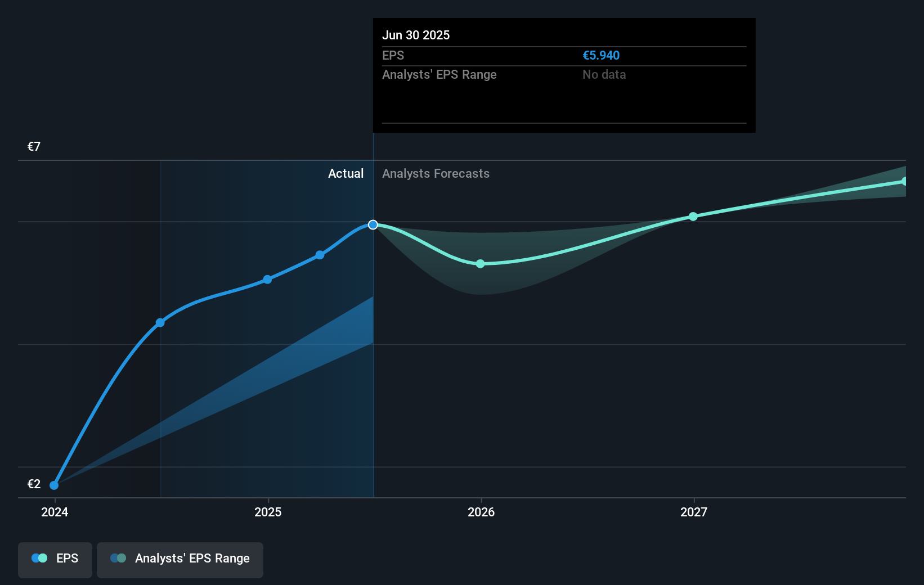Select the Jun 30 2025 highlighted data point
This screenshot has height=585, width=924.
click(373, 224)
